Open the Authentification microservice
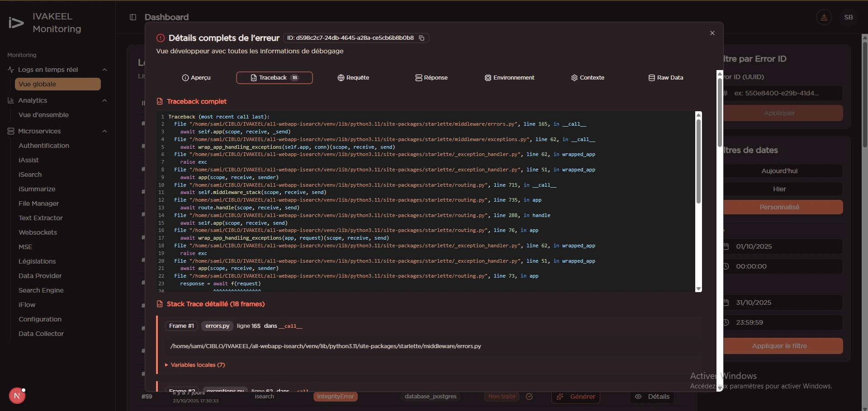Viewport: 868px width, 411px height. point(58,146)
